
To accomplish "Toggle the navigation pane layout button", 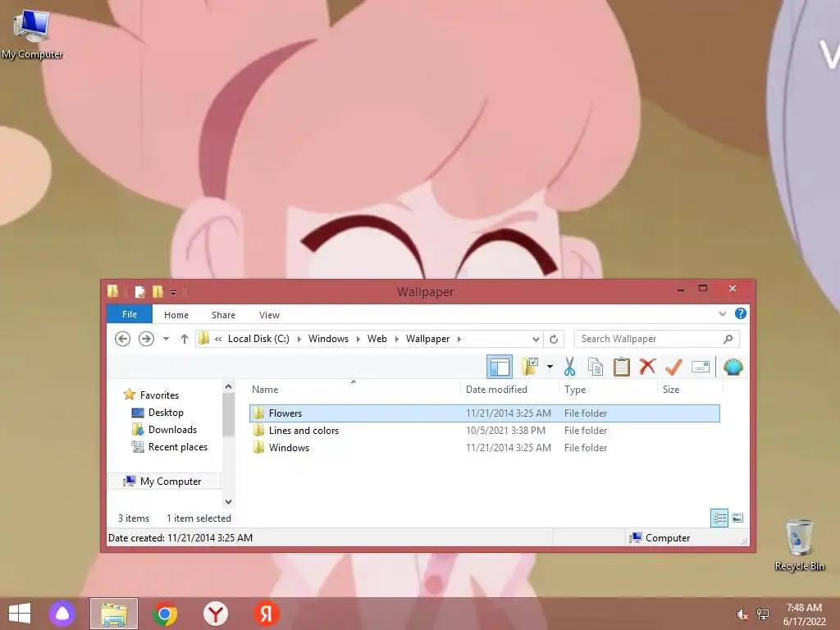I will pyautogui.click(x=500, y=367).
